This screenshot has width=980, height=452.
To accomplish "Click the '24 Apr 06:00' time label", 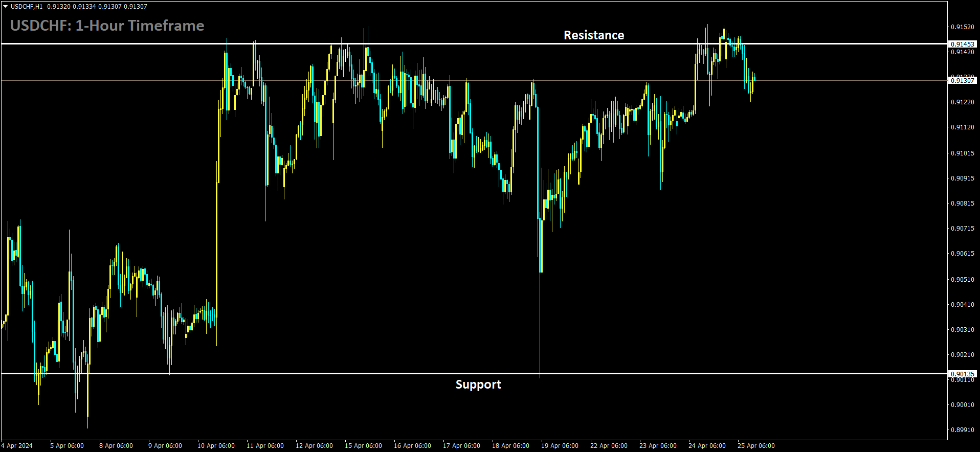I will coord(707,446).
